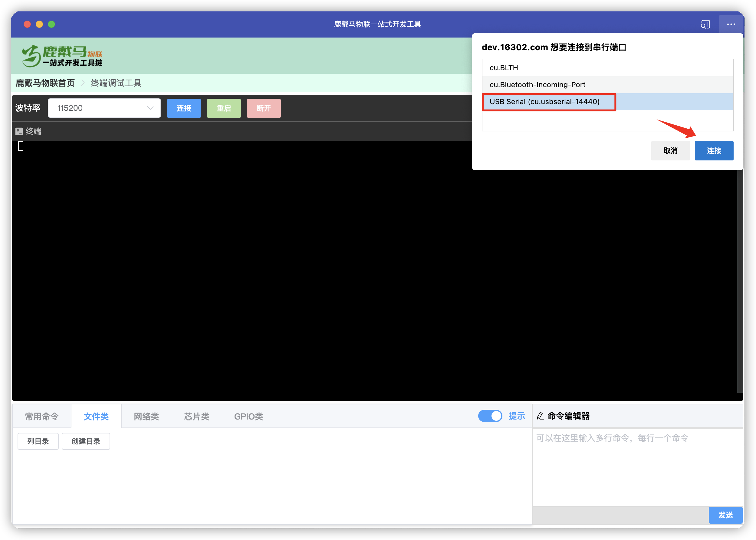This screenshot has height=540, width=756.
Task: Choose cu.BLTH serial port entry
Action: point(504,68)
